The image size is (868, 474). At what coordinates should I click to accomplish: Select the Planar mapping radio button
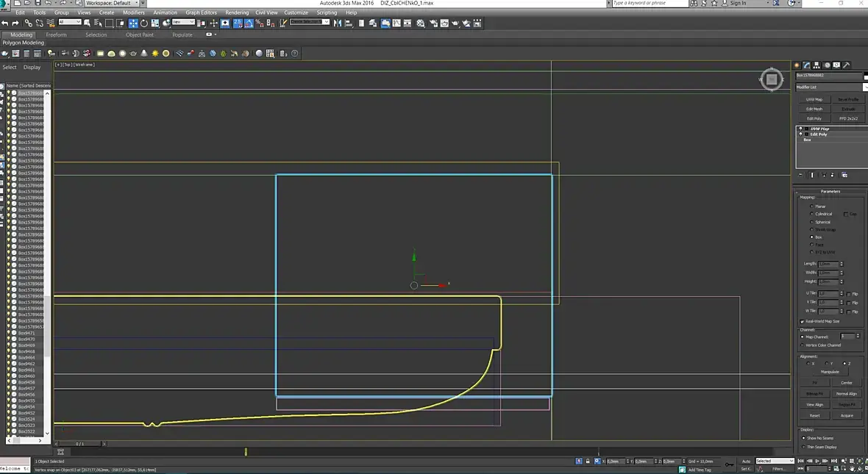[x=811, y=207]
